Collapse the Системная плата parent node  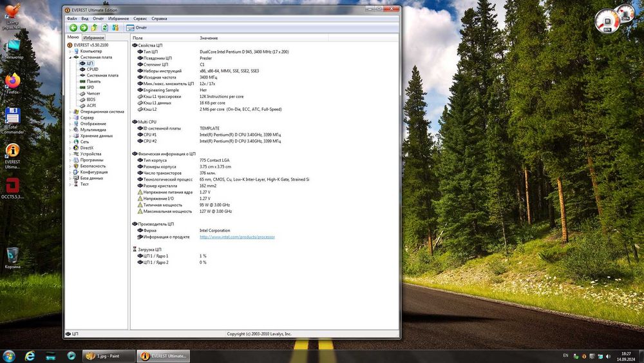pos(70,57)
